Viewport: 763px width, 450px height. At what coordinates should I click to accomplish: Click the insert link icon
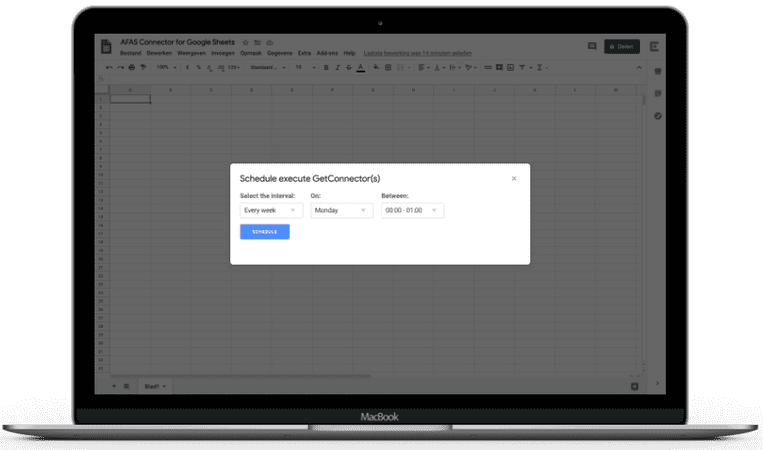coord(488,68)
